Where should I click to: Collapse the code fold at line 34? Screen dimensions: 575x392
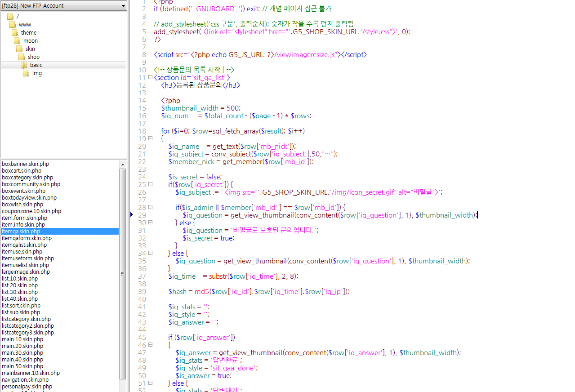coord(150,253)
